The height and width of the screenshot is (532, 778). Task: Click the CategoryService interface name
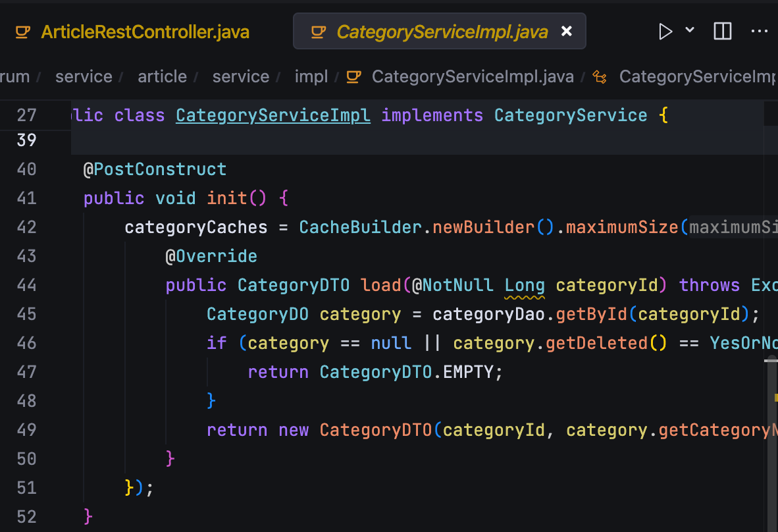click(571, 115)
